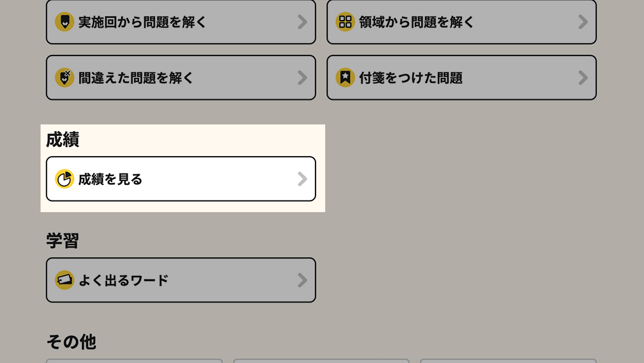
Task: Click the shield icon beside 間違えた問題を解く
Action: pos(64,78)
